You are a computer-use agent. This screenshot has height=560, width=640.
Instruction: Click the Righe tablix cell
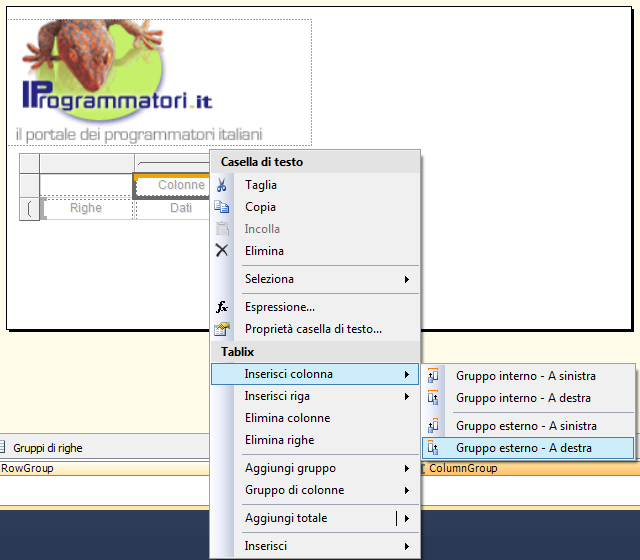point(86,208)
